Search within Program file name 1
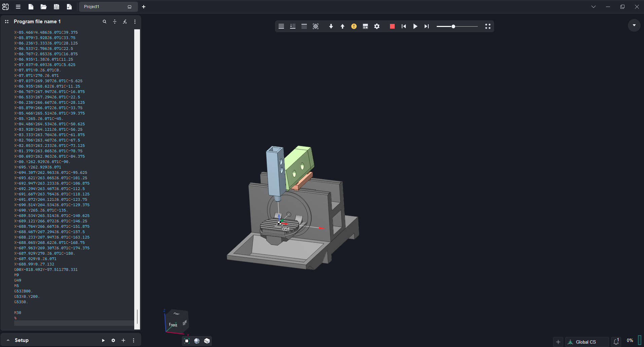Image resolution: width=644 pixels, height=347 pixels. click(x=105, y=22)
